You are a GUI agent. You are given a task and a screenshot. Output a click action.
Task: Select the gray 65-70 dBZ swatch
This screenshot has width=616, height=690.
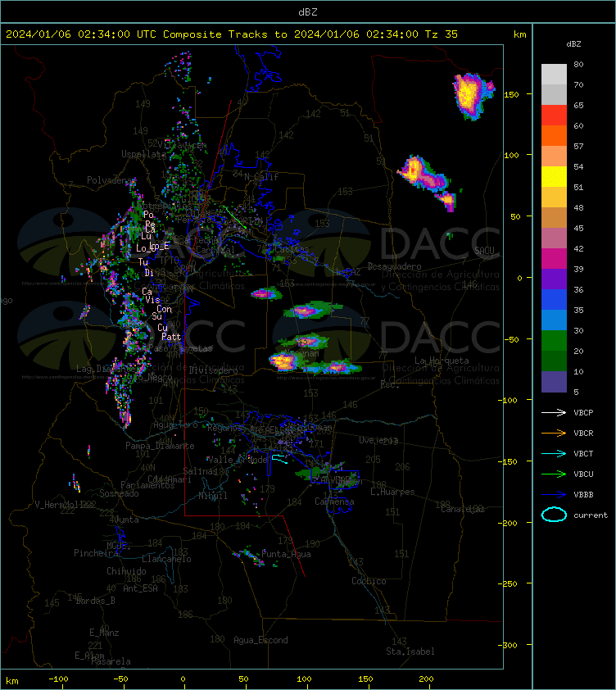pyautogui.click(x=554, y=94)
